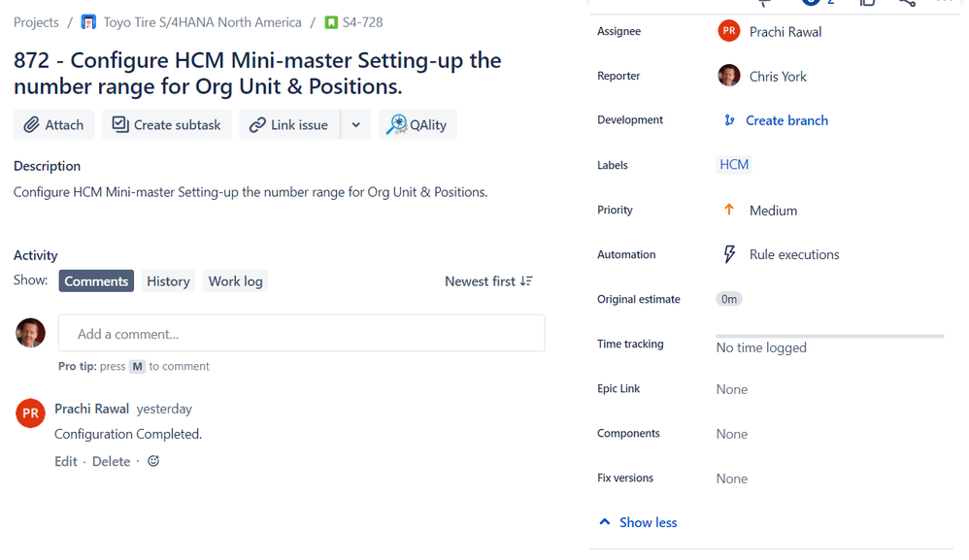Image resolution: width=969 pixels, height=560 pixels.
Task: Click the branch icon beside Create branch
Action: [x=729, y=120]
